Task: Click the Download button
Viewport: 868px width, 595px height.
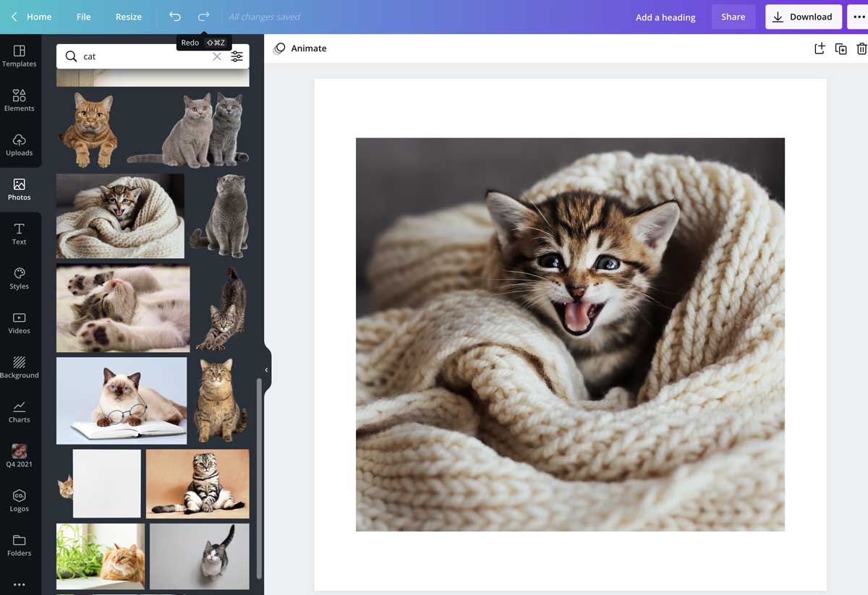Action: [804, 17]
